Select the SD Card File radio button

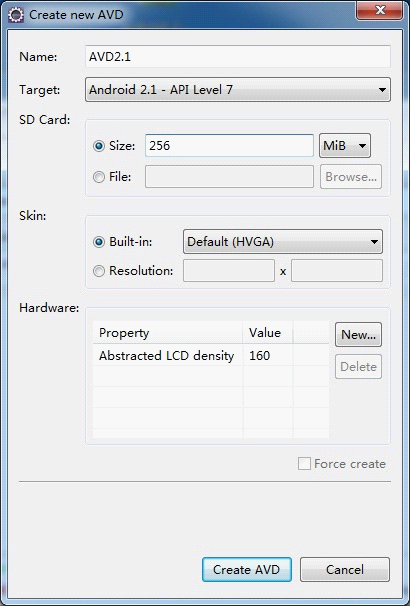pyautogui.click(x=99, y=177)
